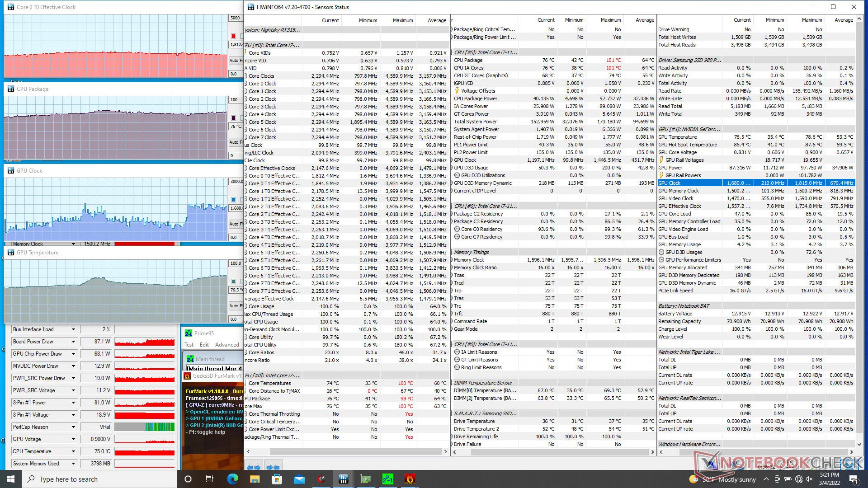Screen dimensions: 868x488
Task: Click the GPU-Z graphics card taskbar icon
Action: point(366,479)
